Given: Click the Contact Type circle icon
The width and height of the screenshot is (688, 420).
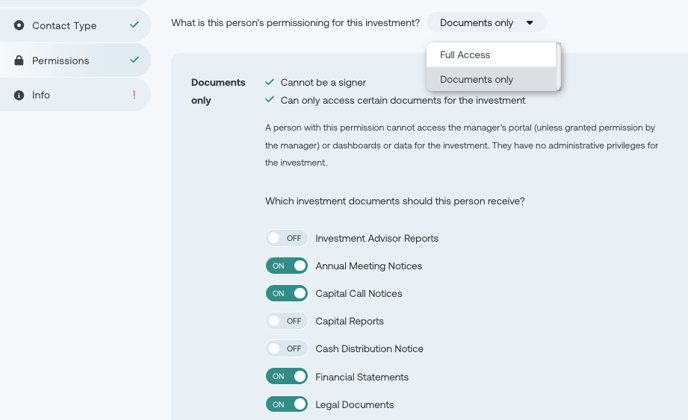Looking at the screenshot, I should point(19,25).
